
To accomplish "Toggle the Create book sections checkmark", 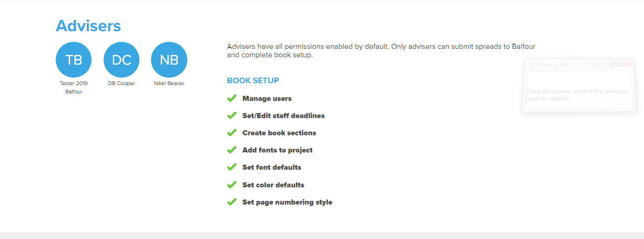I will pyautogui.click(x=232, y=133).
